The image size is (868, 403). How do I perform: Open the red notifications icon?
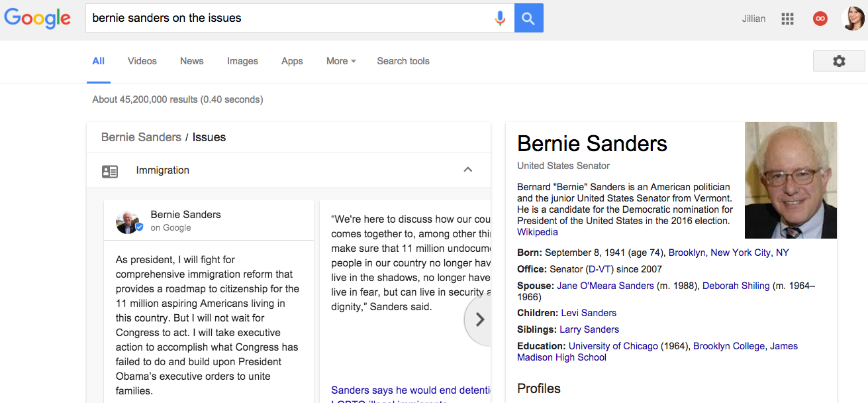pos(820,19)
